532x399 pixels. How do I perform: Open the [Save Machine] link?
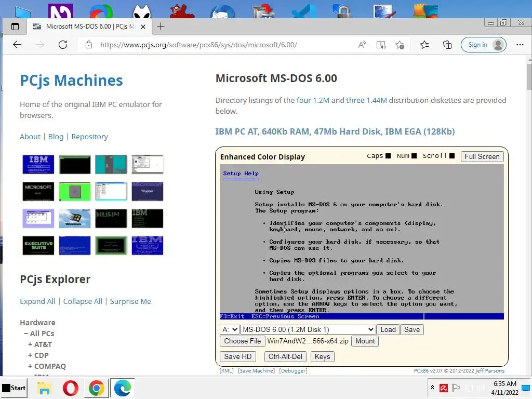pos(256,370)
